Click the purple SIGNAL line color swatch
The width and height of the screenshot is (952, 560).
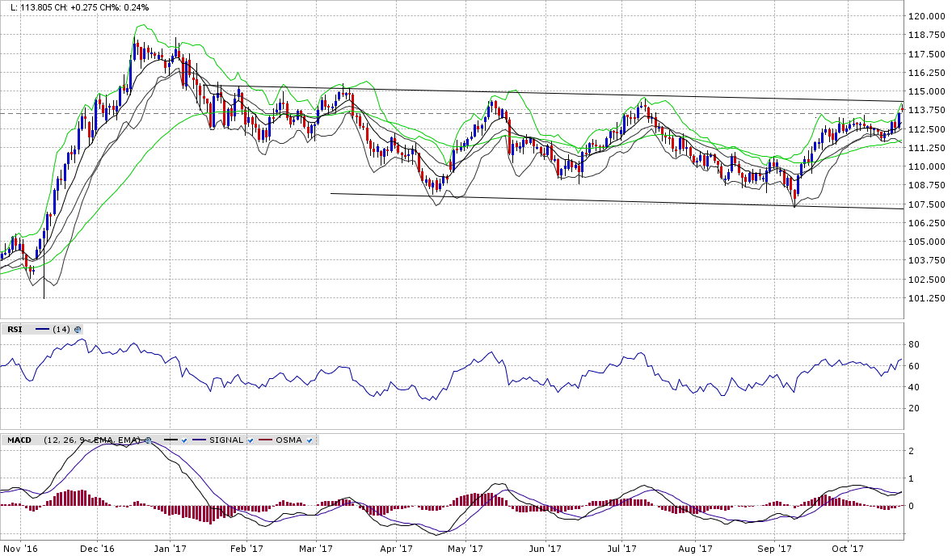200,440
